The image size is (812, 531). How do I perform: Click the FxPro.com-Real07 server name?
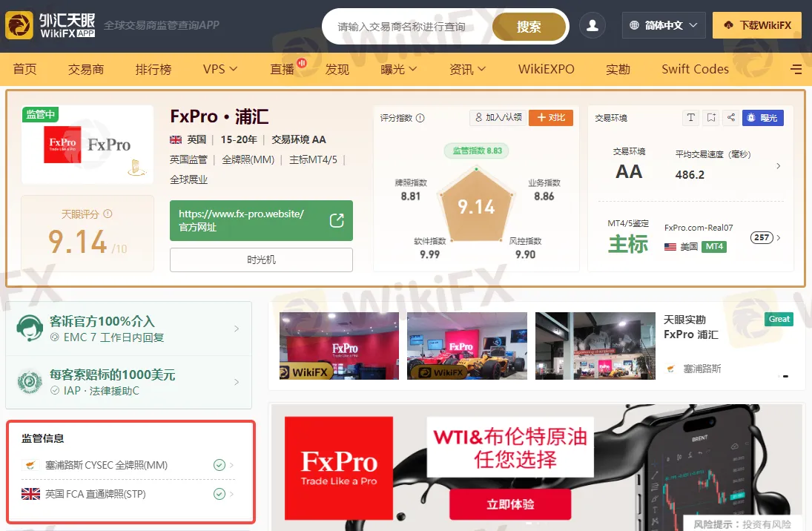tap(699, 228)
